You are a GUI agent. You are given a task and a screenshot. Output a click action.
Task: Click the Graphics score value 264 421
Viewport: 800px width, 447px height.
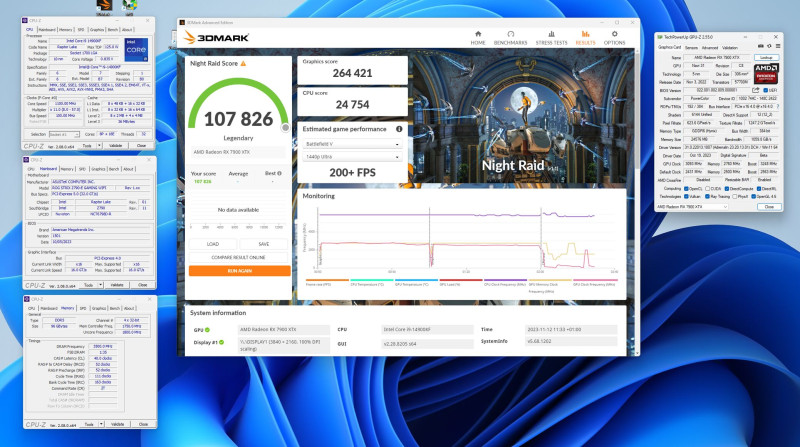click(x=352, y=73)
